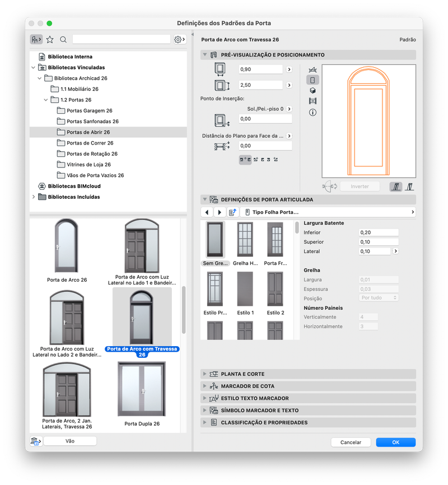This screenshot has width=448, height=485.
Task: Show front elevation preview icon
Action: click(313, 80)
